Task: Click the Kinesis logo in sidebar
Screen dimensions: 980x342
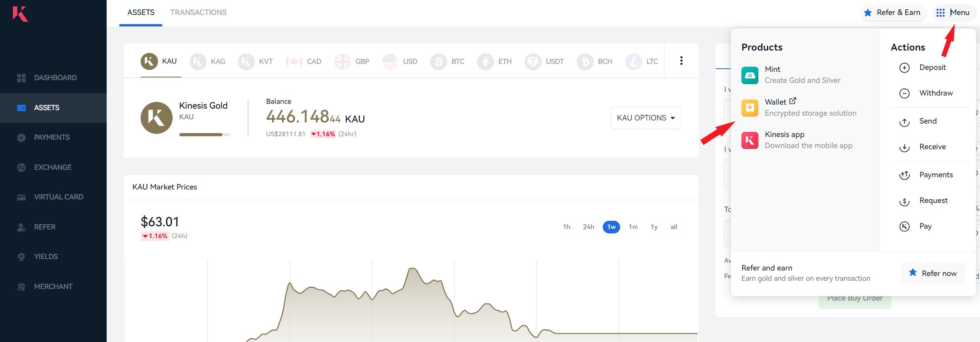Action: [20, 13]
